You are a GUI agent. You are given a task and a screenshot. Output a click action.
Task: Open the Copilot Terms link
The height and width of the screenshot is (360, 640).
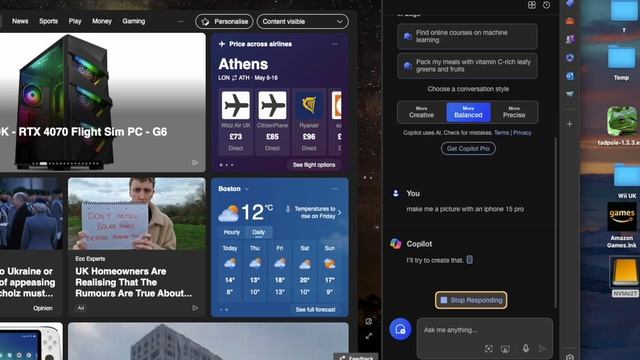pyautogui.click(x=501, y=133)
